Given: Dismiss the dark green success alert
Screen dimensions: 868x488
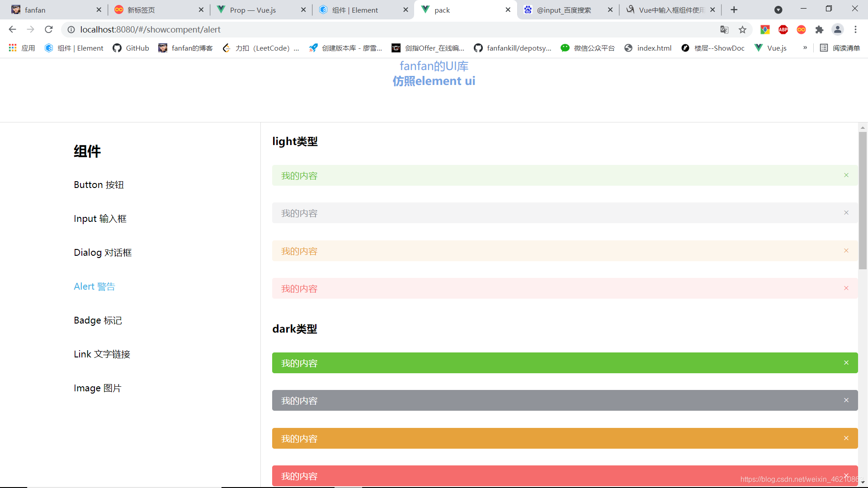Looking at the screenshot, I should click(846, 363).
